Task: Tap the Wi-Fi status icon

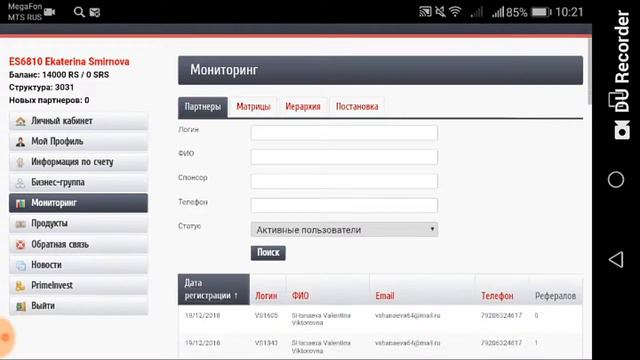Action: pos(455,12)
